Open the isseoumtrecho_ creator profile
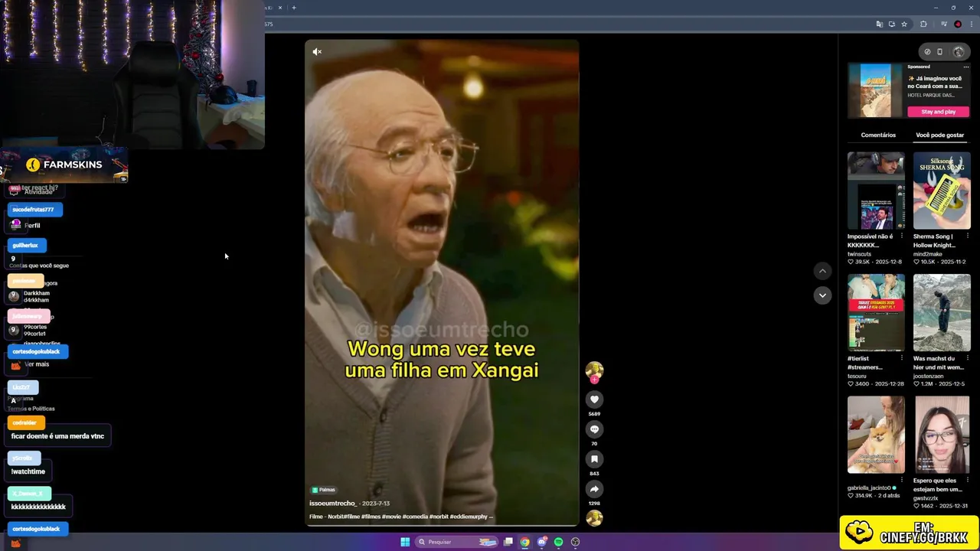This screenshot has height=551, width=980. (333, 504)
